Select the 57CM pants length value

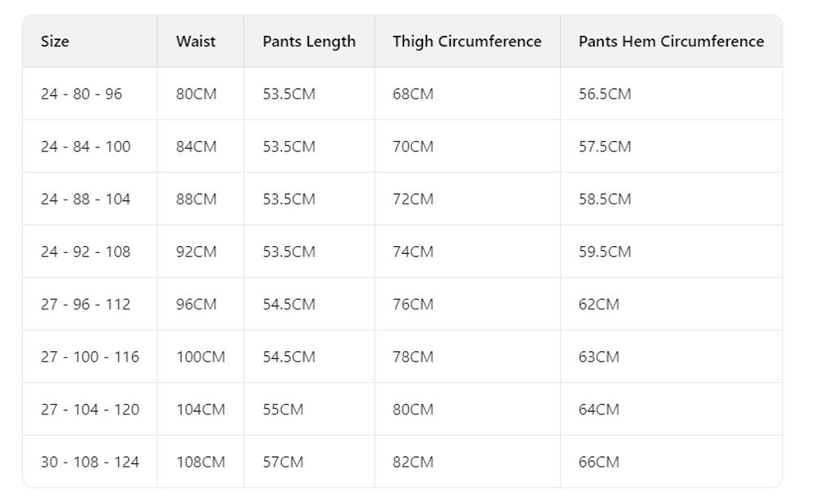(x=283, y=462)
